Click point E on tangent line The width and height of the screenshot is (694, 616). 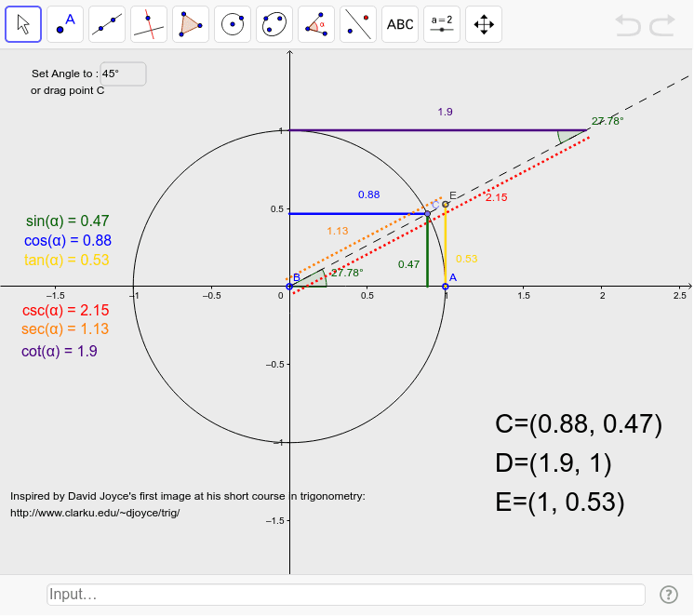tap(446, 204)
